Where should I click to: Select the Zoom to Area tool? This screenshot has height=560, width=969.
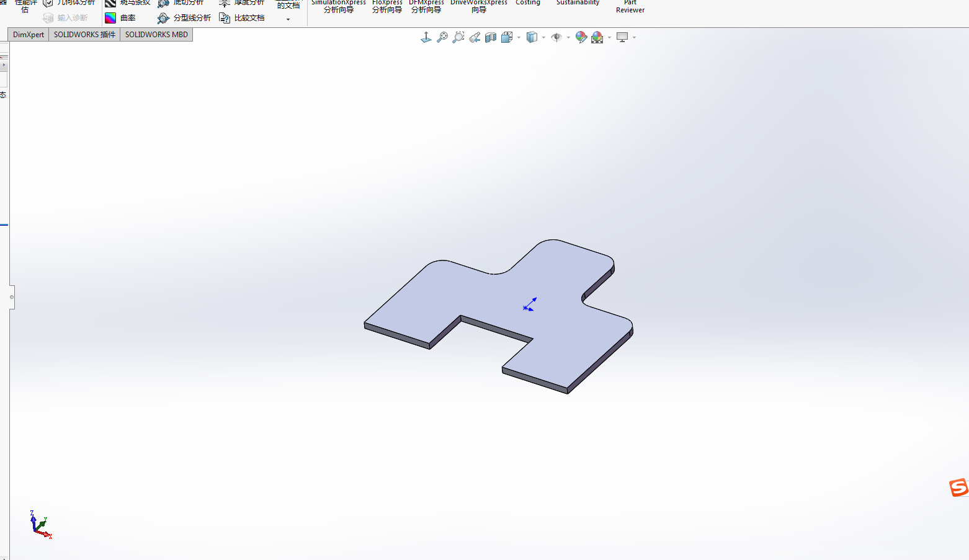pos(458,38)
